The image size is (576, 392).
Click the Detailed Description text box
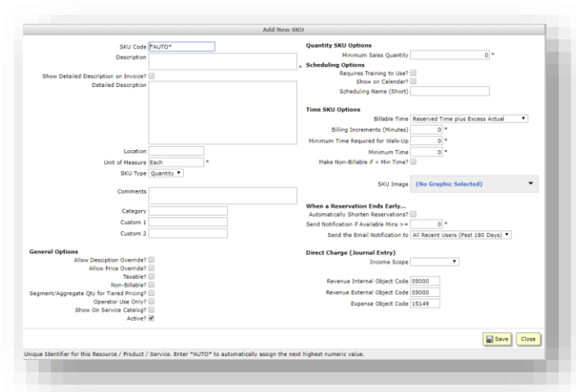222,112
